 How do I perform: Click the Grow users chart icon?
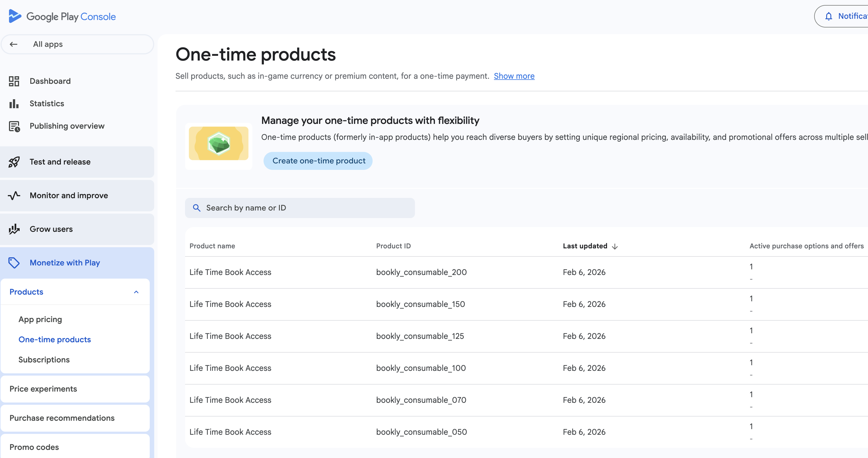[14, 229]
